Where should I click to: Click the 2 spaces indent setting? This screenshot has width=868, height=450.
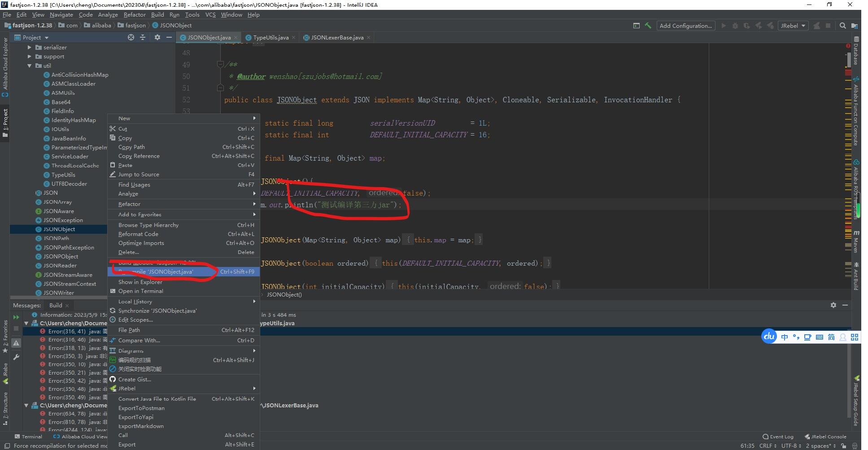point(820,446)
